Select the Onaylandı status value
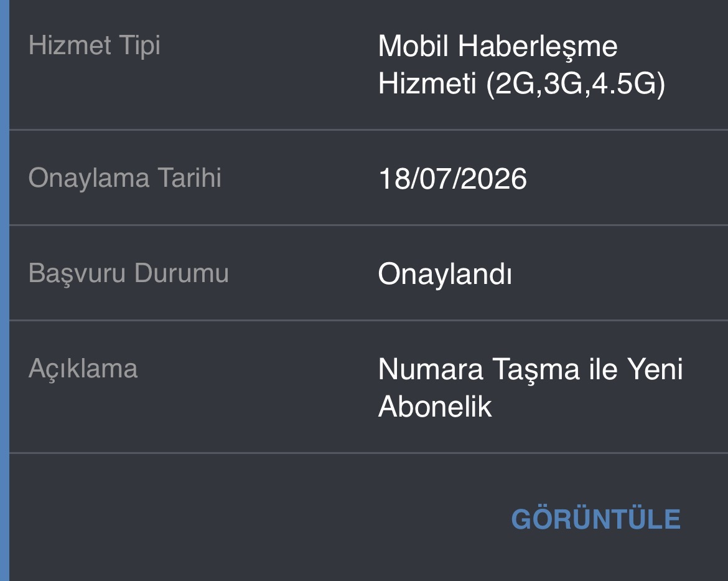The width and height of the screenshot is (728, 581). 445,274
